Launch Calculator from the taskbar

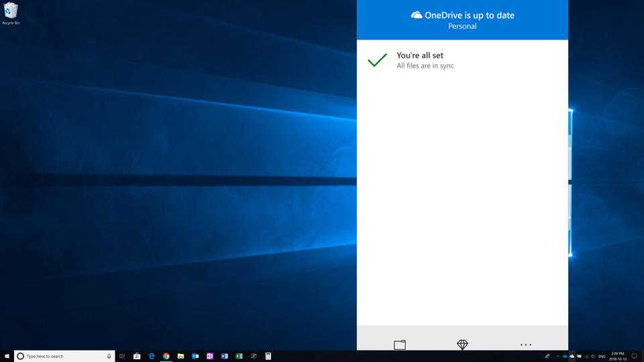pos(268,356)
